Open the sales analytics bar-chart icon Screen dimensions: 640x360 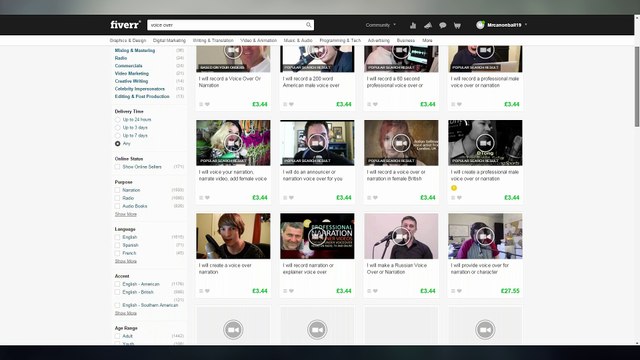coord(413,25)
